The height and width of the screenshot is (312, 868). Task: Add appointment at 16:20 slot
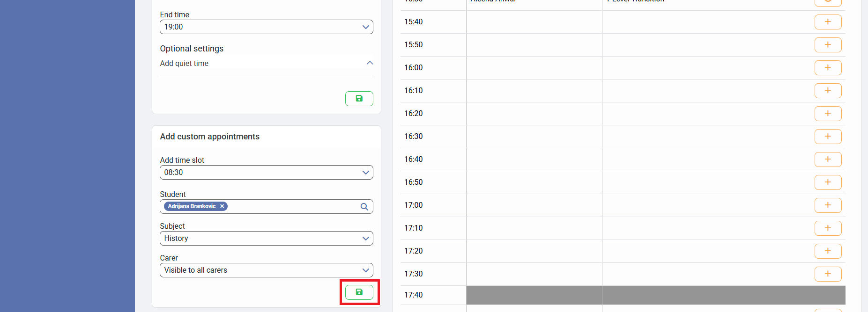click(828, 114)
